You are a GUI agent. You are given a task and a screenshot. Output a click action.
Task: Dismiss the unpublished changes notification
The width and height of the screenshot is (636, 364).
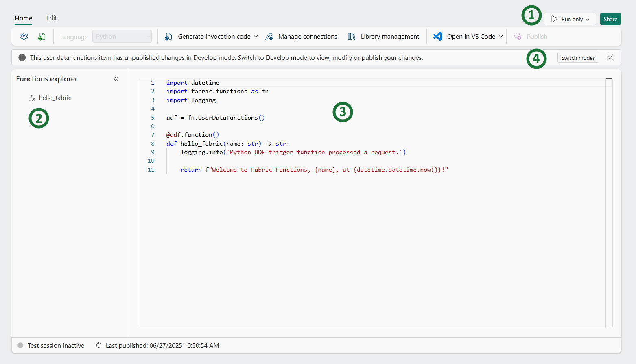pyautogui.click(x=610, y=58)
